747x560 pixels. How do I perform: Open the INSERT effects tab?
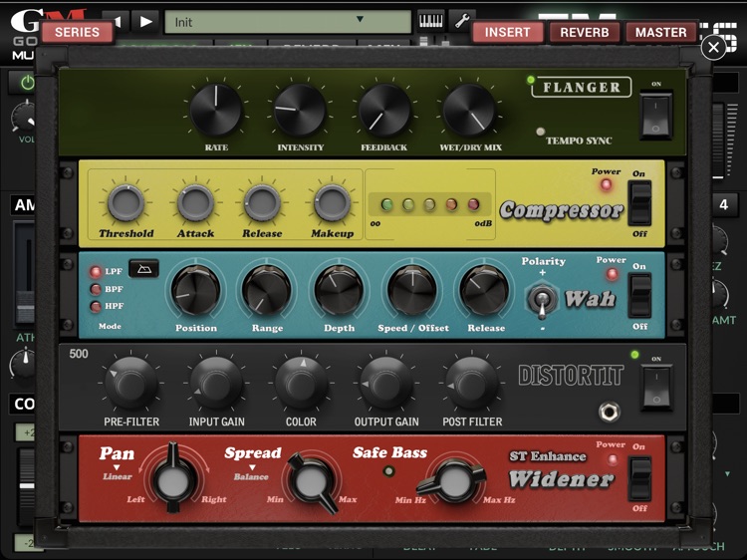coord(507,32)
